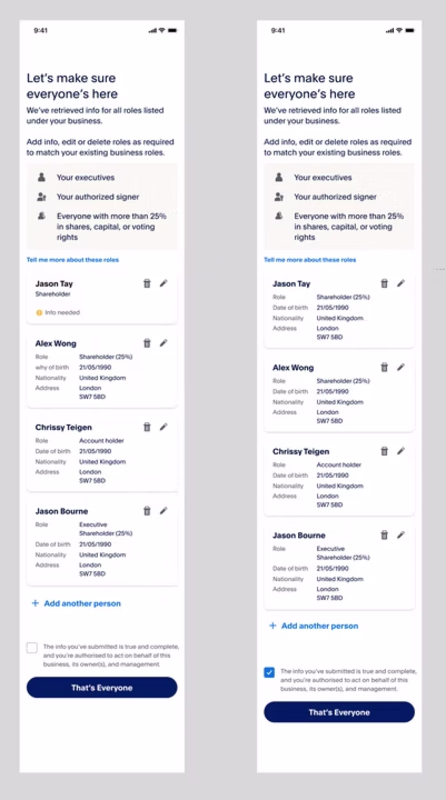Click 'Add another person' in left screen
This screenshot has width=446, height=800.
coord(76,603)
